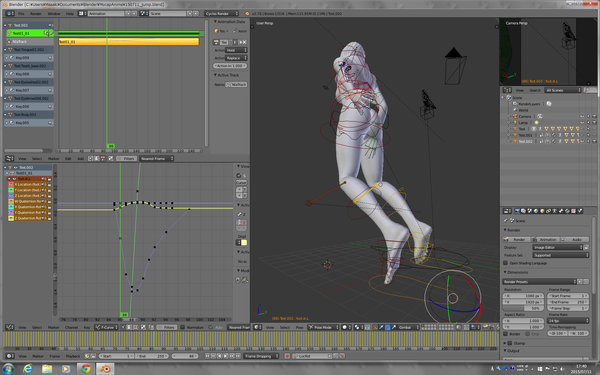Image resolution: width=600 pixels, height=375 pixels.
Task: Click the play animation button in timeline
Action: click(x=226, y=356)
